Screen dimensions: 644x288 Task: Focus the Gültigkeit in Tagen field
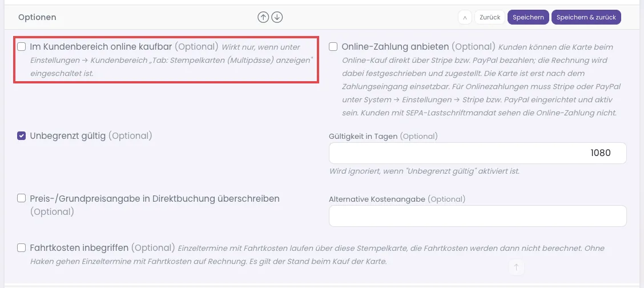(478, 153)
